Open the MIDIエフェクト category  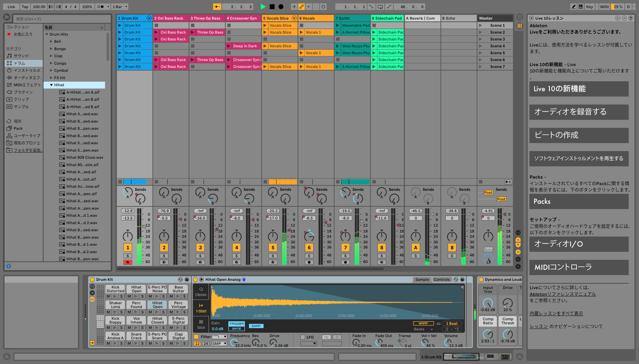tap(24, 85)
